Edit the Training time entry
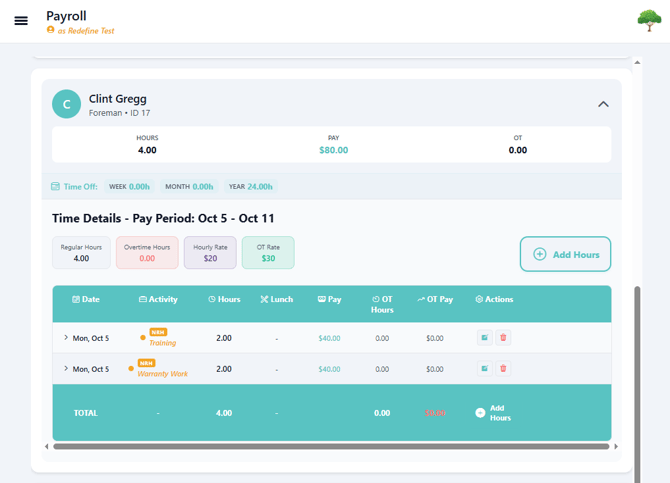The image size is (670, 483). click(x=485, y=338)
